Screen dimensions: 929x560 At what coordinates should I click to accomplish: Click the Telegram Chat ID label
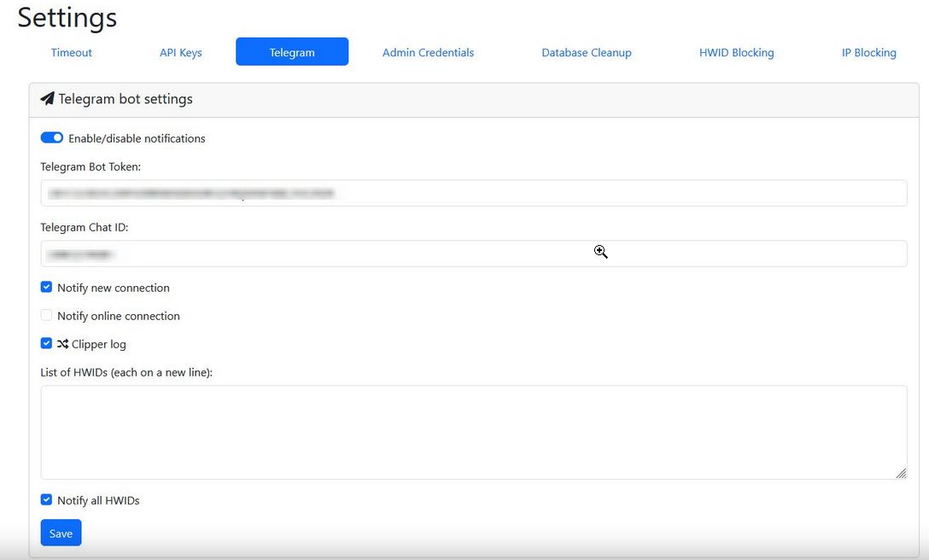click(x=85, y=227)
